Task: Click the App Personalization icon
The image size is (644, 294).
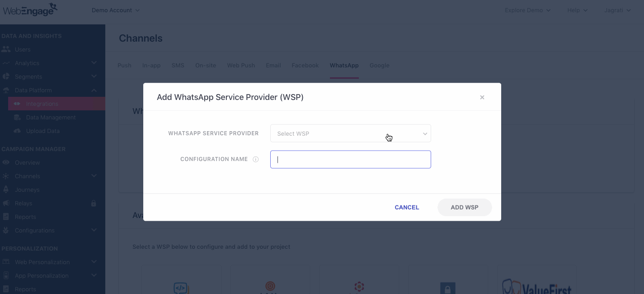Action: tap(6, 275)
